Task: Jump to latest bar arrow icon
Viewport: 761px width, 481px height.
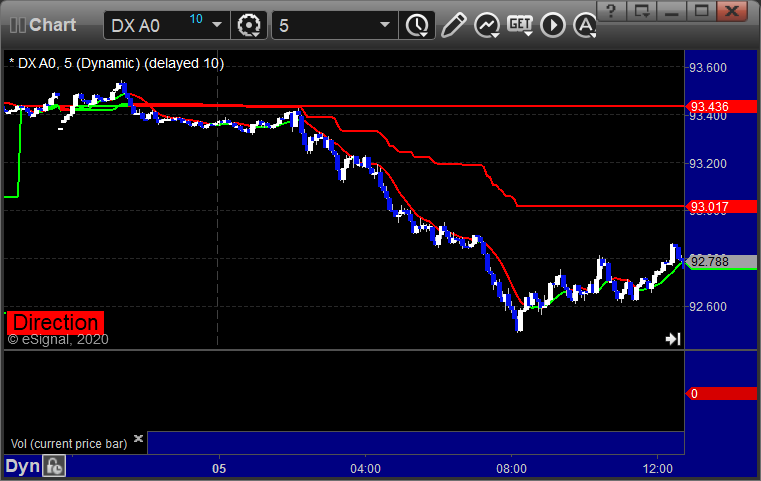Action: coord(673,339)
